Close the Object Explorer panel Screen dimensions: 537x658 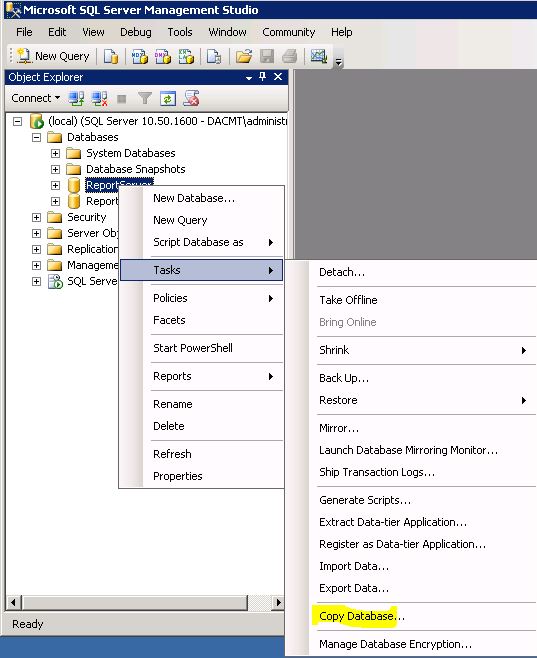(x=278, y=77)
